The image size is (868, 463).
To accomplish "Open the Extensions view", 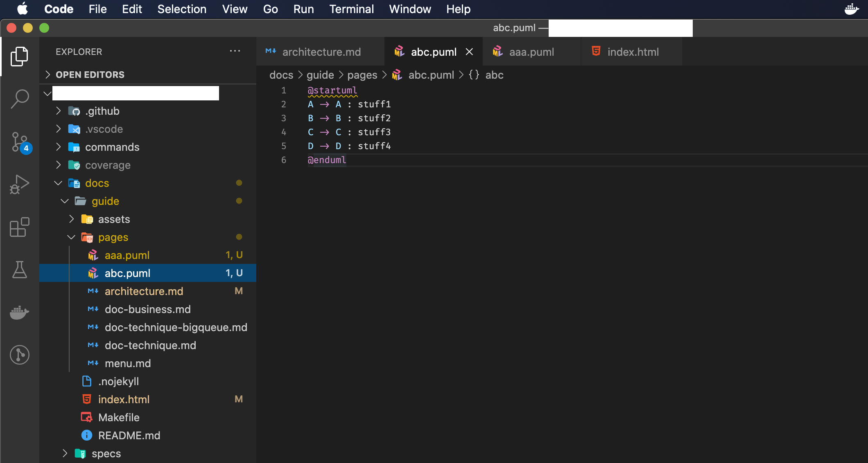I will [20, 227].
